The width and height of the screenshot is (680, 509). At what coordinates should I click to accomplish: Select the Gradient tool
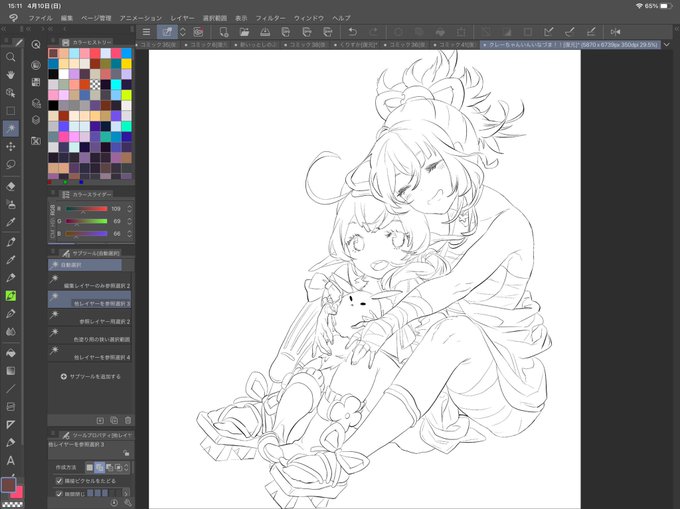(11, 371)
